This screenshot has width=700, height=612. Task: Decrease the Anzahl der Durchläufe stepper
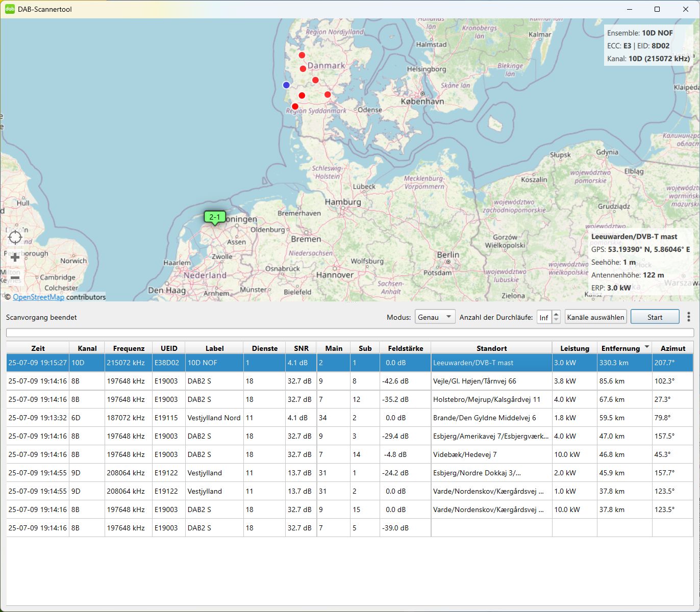(556, 320)
